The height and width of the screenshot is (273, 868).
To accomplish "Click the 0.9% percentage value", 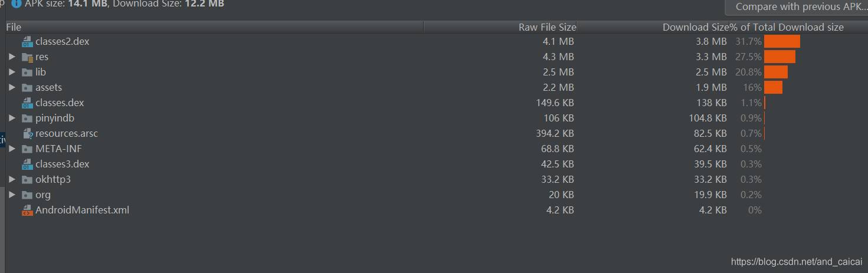I will coord(751,119).
